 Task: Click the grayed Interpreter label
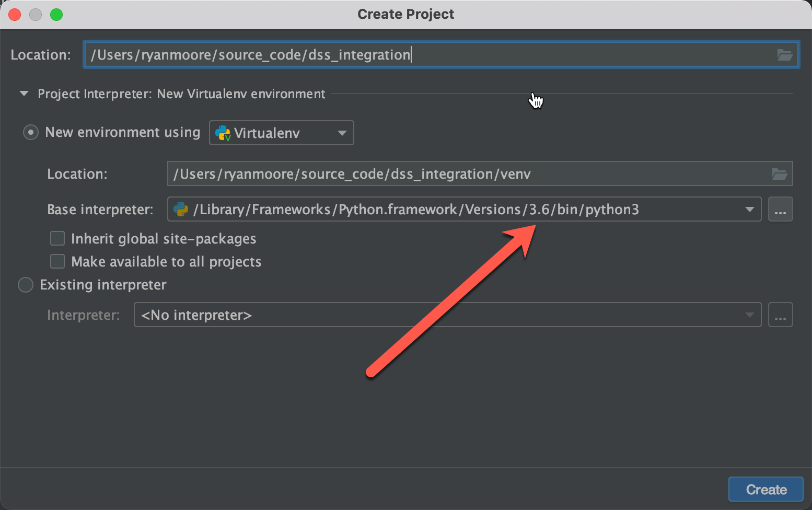[x=83, y=315]
